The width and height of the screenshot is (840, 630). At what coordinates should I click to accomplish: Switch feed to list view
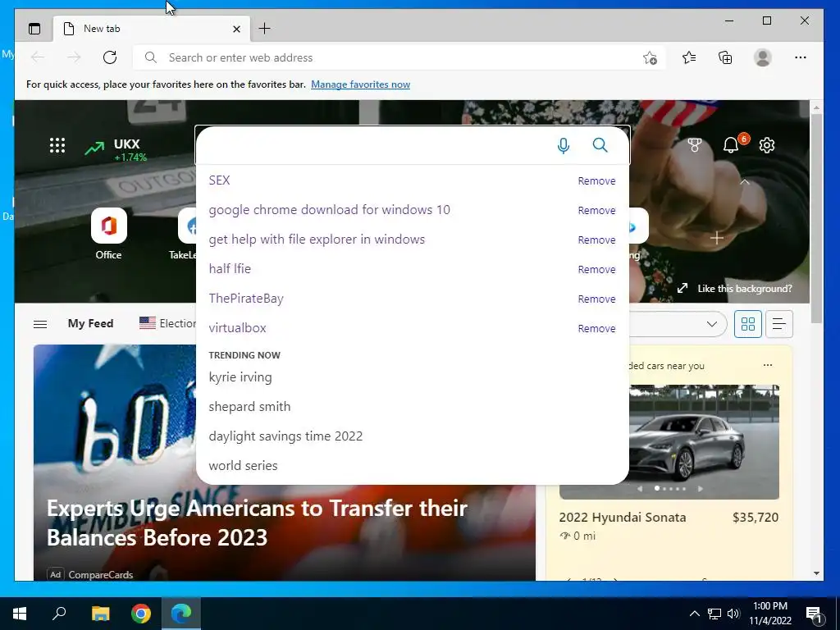click(779, 324)
